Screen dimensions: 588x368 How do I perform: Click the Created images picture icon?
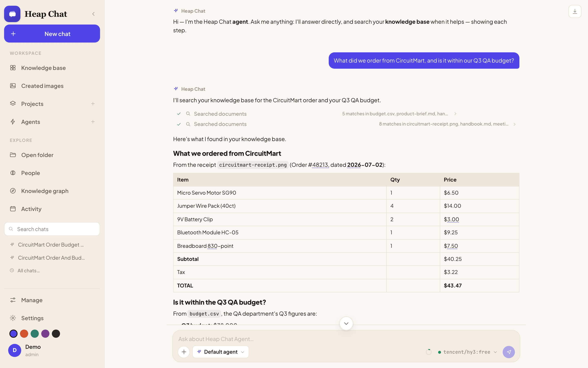pos(13,86)
